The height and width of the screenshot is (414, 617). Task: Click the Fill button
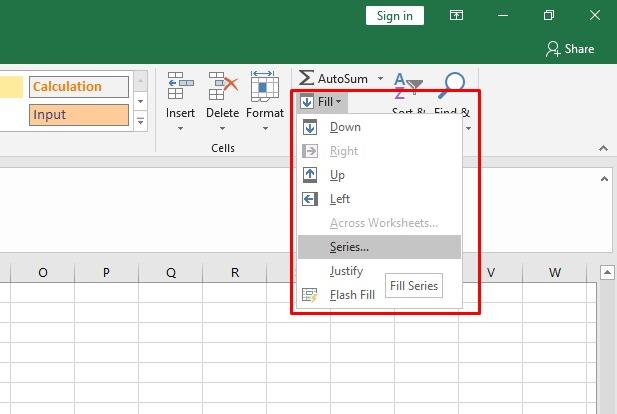click(322, 102)
